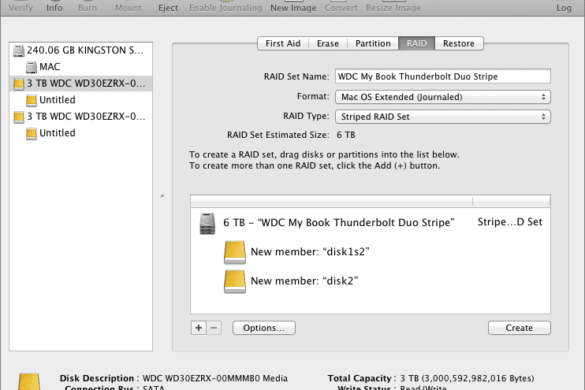Click the disk1s2 member yellow drive icon
This screenshot has height=390, width=585.
[235, 252]
